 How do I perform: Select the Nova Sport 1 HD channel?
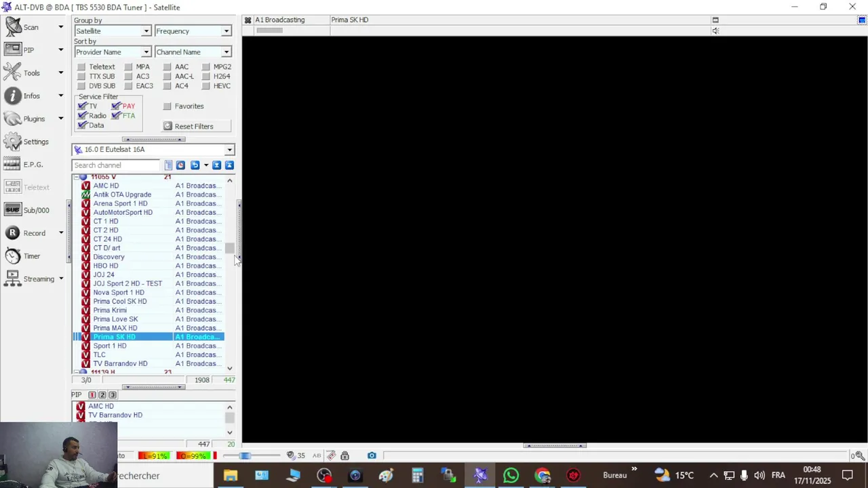(119, 292)
